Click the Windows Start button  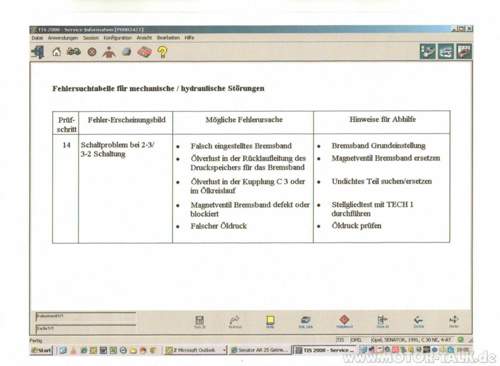41,350
